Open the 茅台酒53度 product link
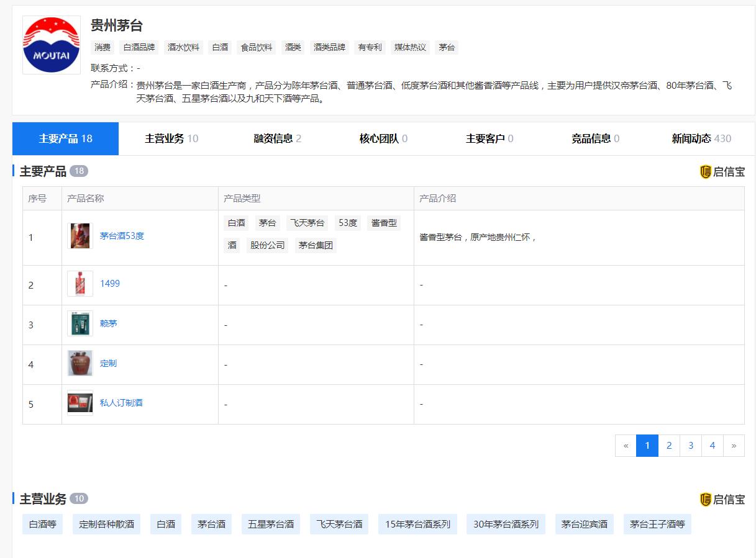 [x=122, y=236]
